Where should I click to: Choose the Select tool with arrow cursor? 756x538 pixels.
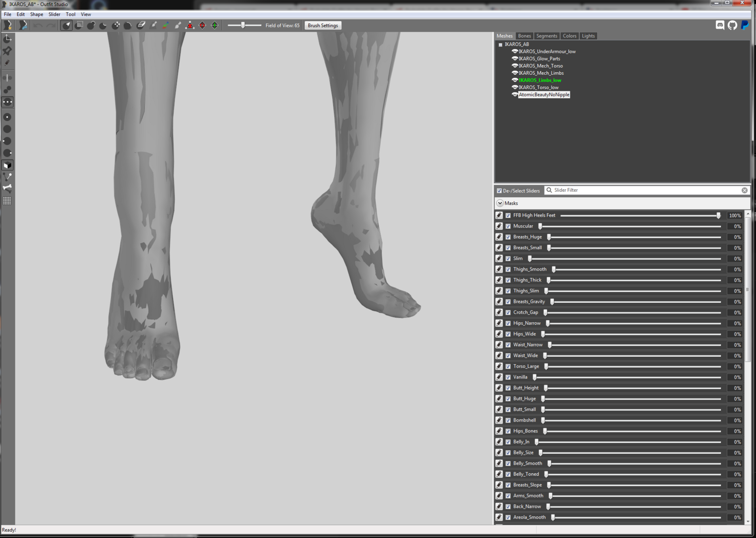coord(67,25)
